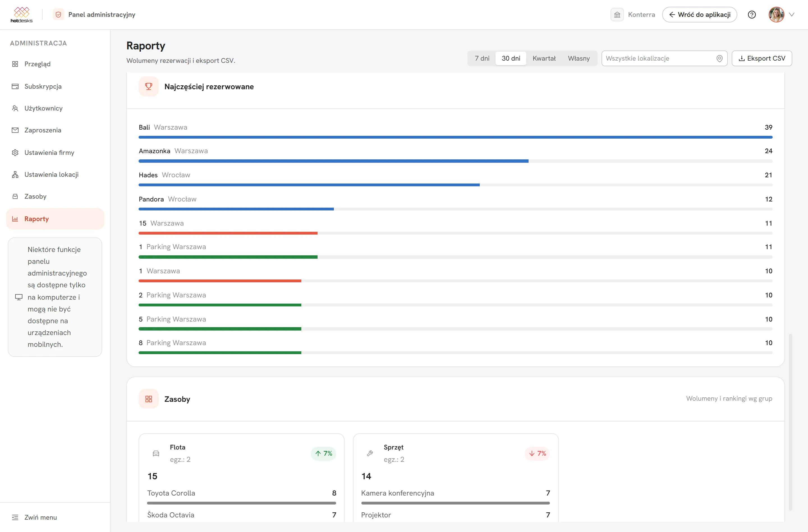
Task: Click the user avatar photo
Action: [776, 15]
